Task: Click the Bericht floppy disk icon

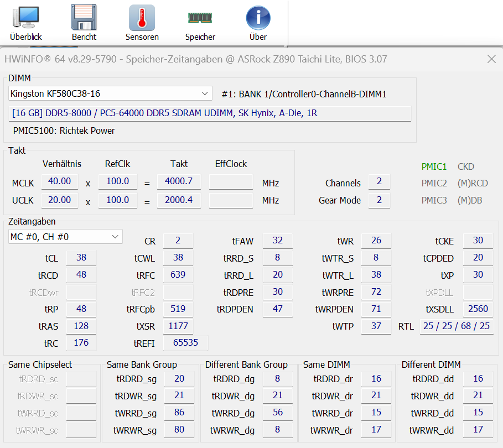Action: click(84, 23)
